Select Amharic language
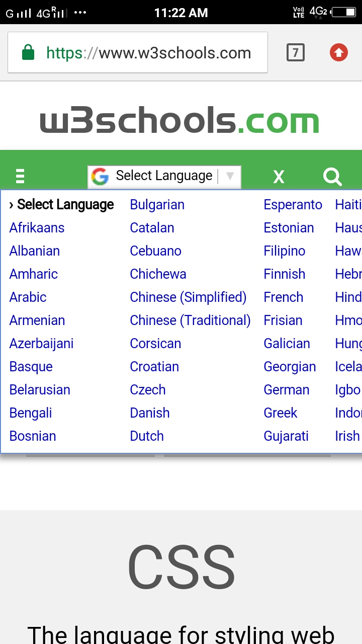The height and width of the screenshot is (644, 362). 34,274
